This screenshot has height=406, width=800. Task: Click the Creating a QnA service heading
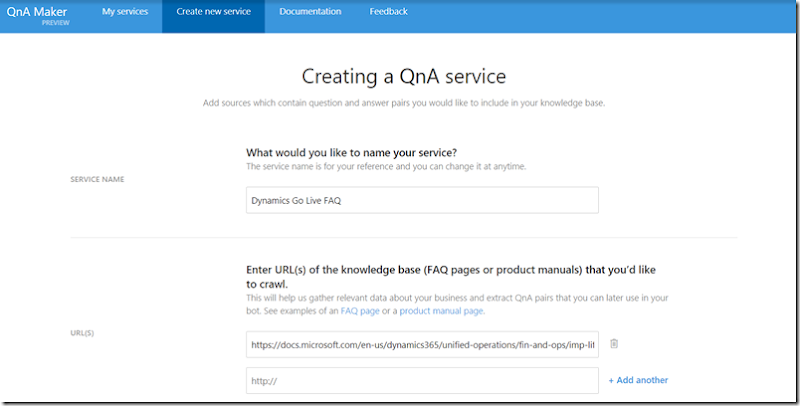[404, 77]
